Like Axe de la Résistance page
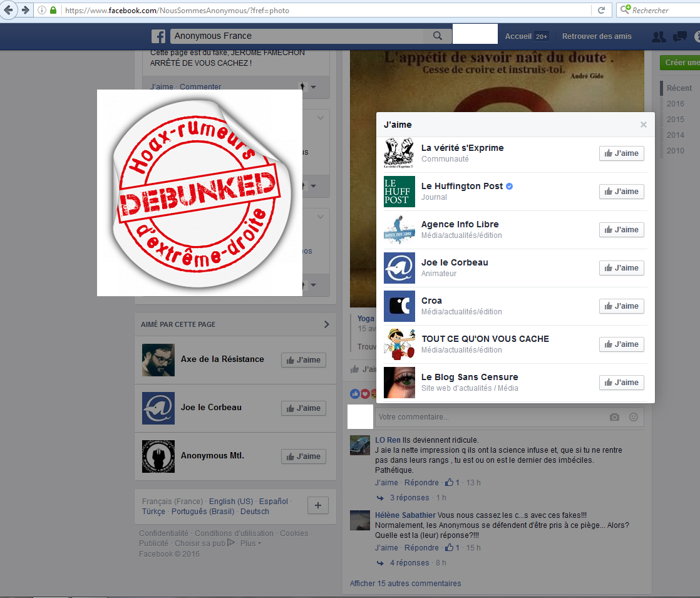This screenshot has width=700, height=598. [304, 360]
